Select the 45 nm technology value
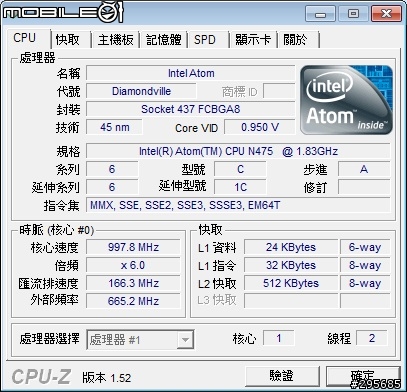This screenshot has width=407, height=392. [115, 127]
